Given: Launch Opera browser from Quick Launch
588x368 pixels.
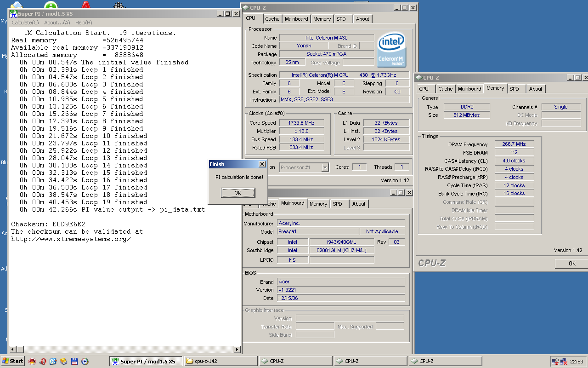Looking at the screenshot, I should point(43,361).
